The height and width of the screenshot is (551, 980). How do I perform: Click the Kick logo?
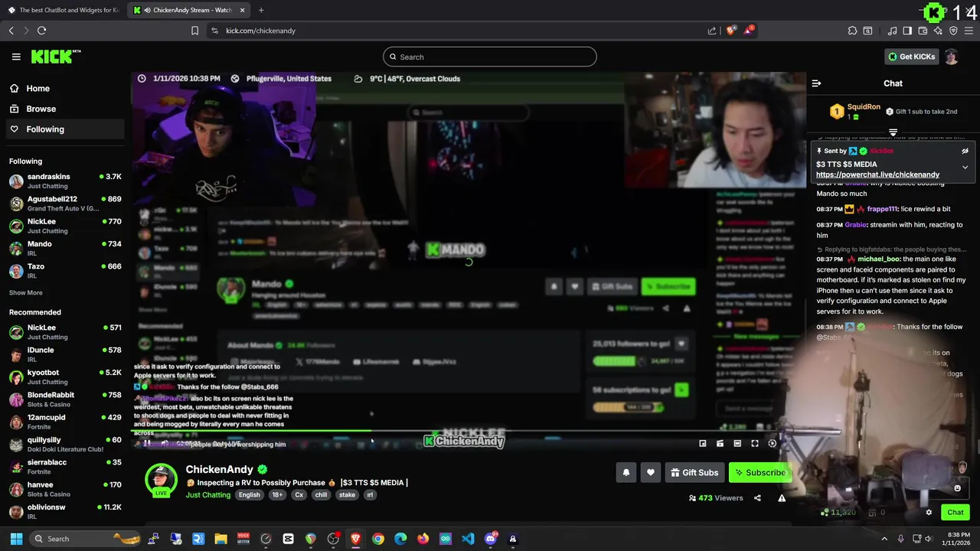pos(55,57)
